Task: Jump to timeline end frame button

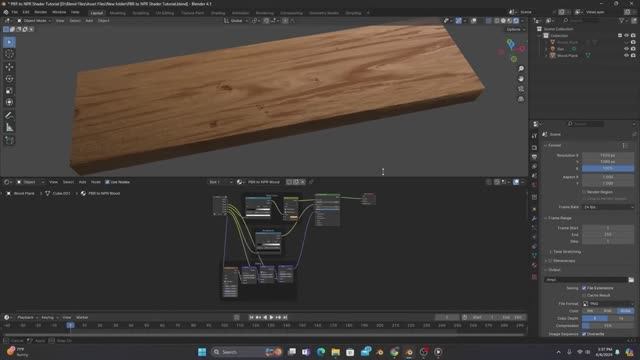Action: point(285,317)
